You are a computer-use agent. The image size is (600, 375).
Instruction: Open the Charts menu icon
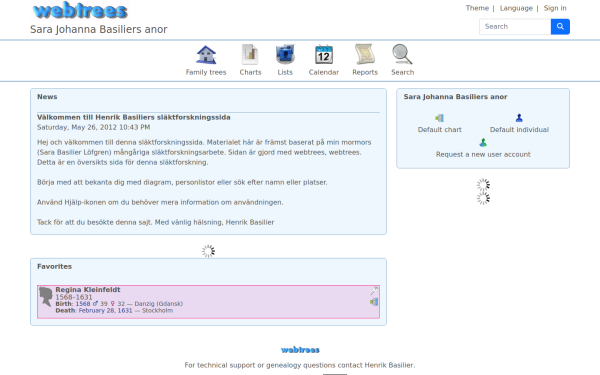pyautogui.click(x=250, y=54)
